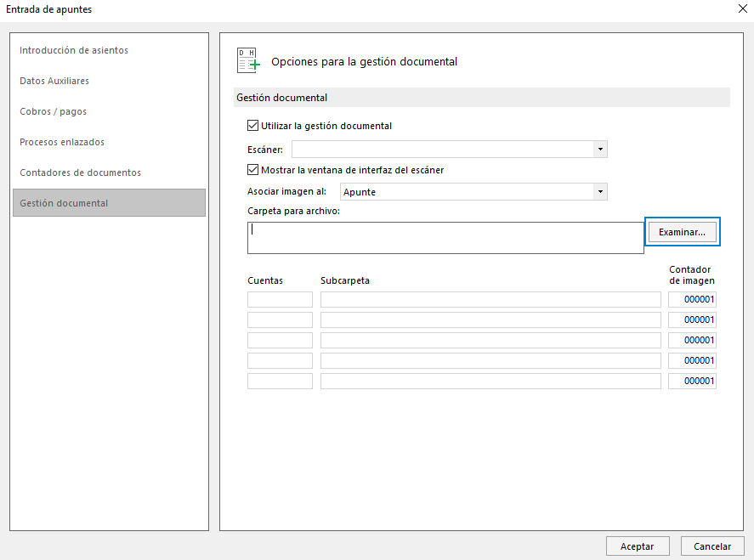Click the document management header icon
Screen dimensions: 754x560
pyautogui.click(x=248, y=60)
